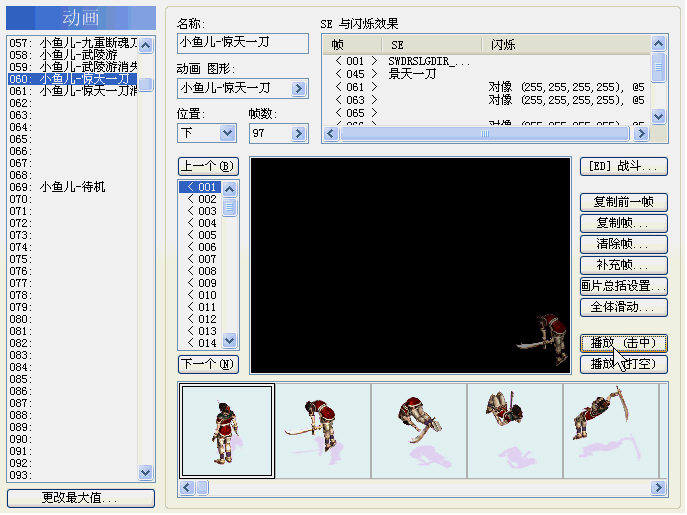Select SE row for frame 061
687x515 pixels.
tap(486, 87)
